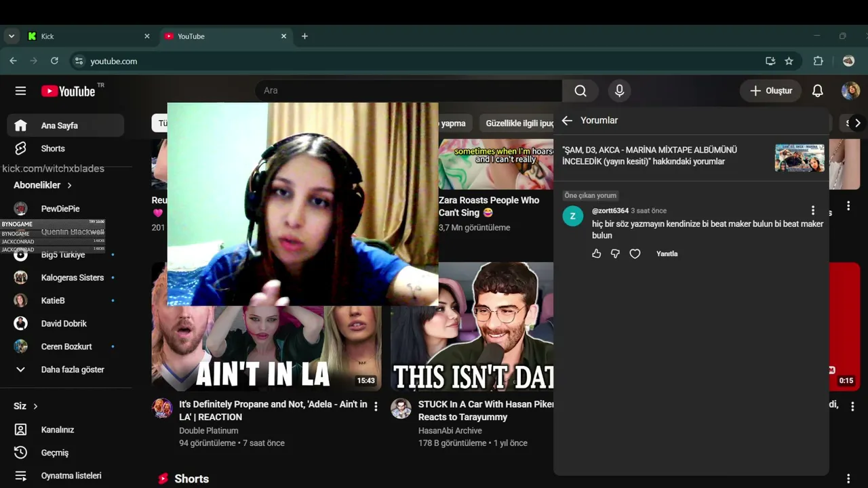Open Geçmiş in the sidebar

[x=66, y=453]
